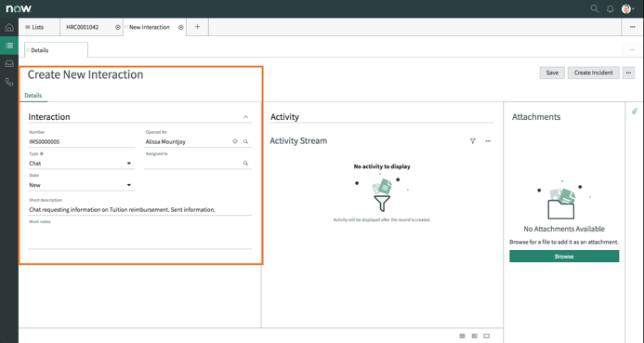The height and width of the screenshot is (343, 644).
Task: Open more actions beside Create Incident
Action: click(x=628, y=73)
